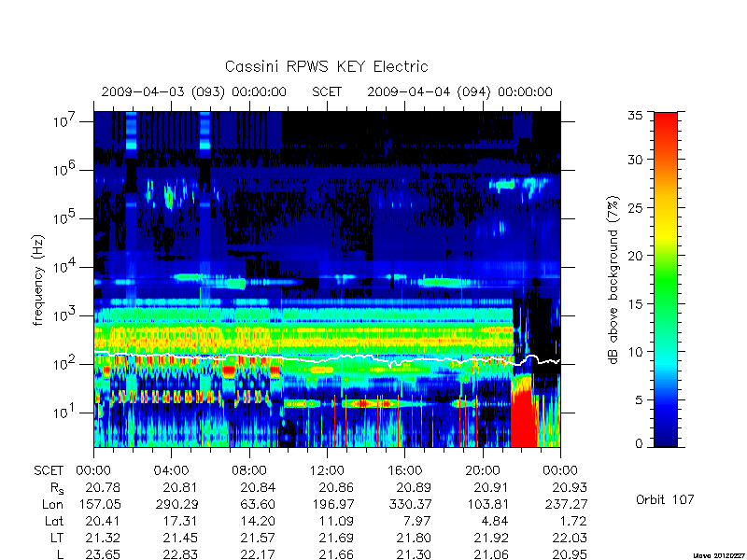Click the title "Cassini RPWS KEY Electric"
Image resolution: width=747 pixels, height=560 pixels.
tap(326, 66)
